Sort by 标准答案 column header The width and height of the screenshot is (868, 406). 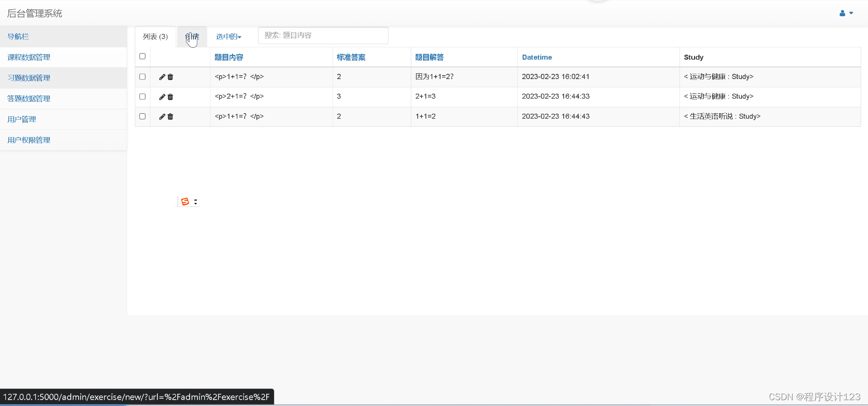point(351,58)
